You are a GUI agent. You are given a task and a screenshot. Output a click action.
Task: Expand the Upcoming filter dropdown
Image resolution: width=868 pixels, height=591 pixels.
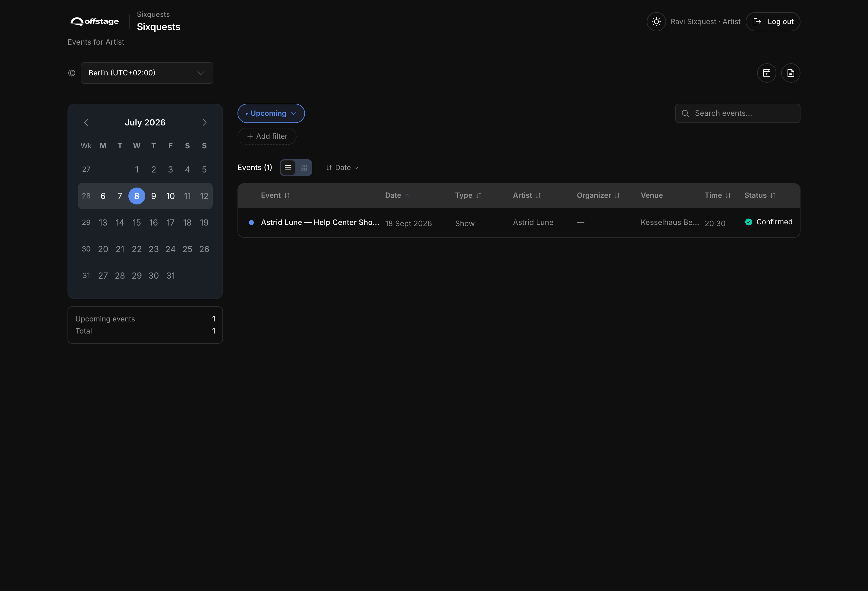(x=271, y=113)
